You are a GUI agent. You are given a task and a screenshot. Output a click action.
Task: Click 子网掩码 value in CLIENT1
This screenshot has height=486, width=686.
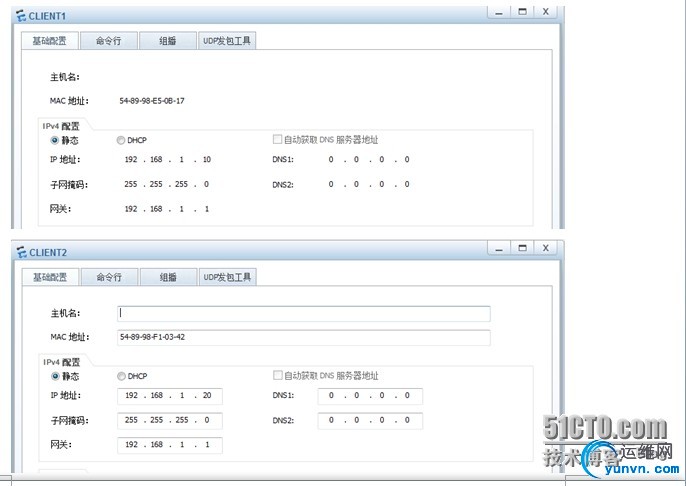(167, 184)
